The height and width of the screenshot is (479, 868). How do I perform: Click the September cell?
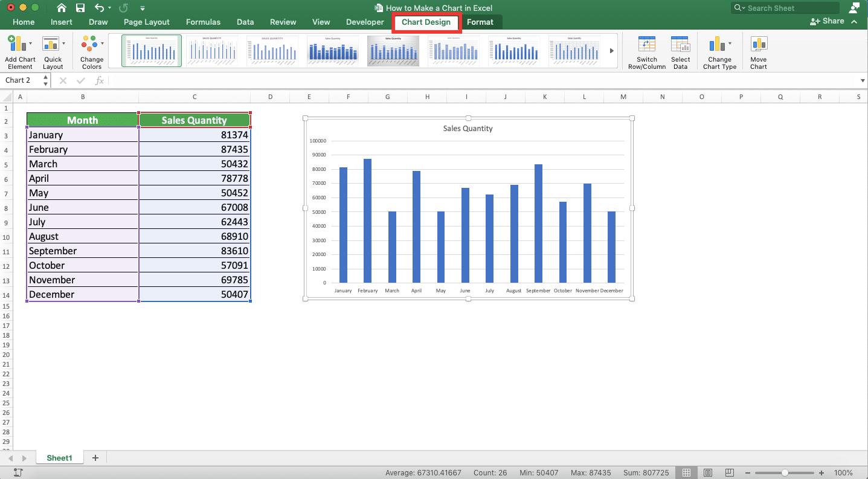coord(83,251)
